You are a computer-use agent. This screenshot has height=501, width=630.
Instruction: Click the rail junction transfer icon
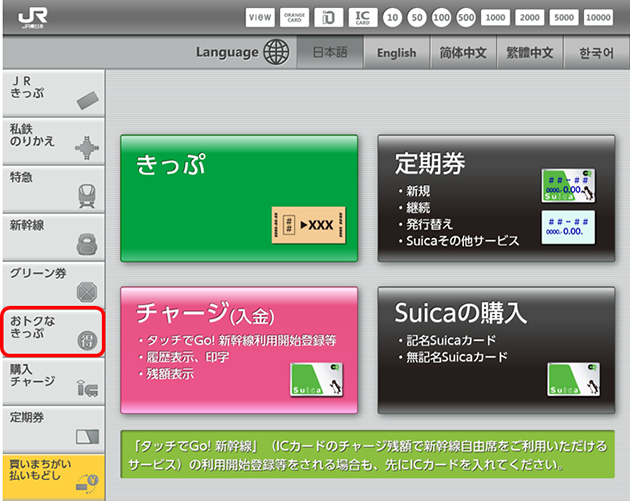click(87, 148)
